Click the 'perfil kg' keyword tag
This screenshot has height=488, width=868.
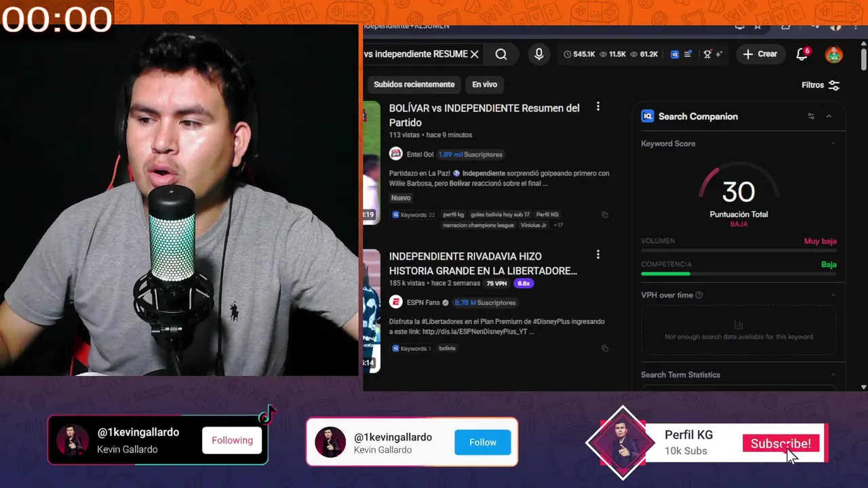(454, 215)
